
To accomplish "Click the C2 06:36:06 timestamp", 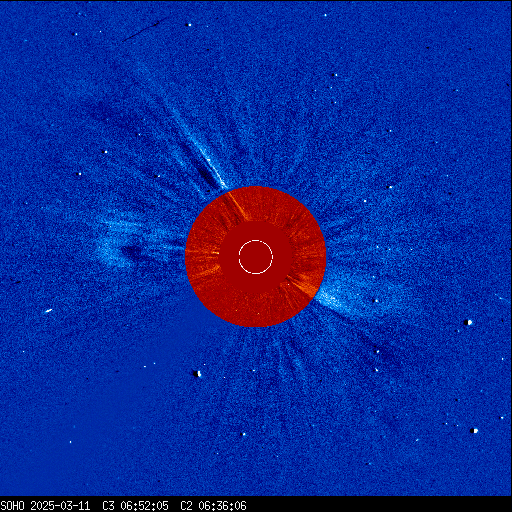I will click(x=213, y=506).
